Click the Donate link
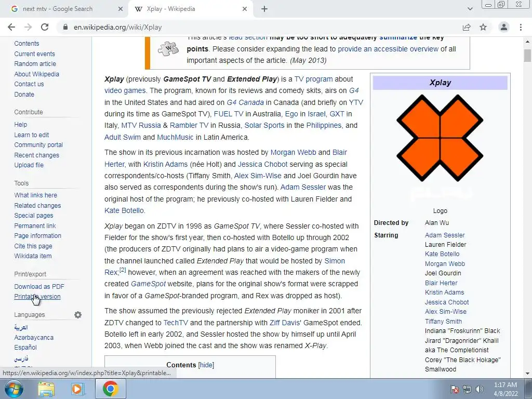Image resolution: width=532 pixels, height=399 pixels. (24, 95)
